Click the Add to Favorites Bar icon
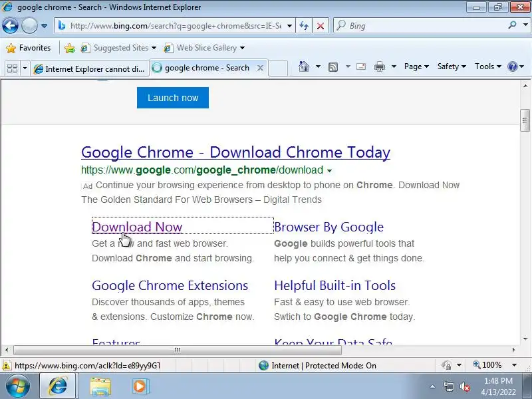This screenshot has height=399, width=532. tap(70, 48)
